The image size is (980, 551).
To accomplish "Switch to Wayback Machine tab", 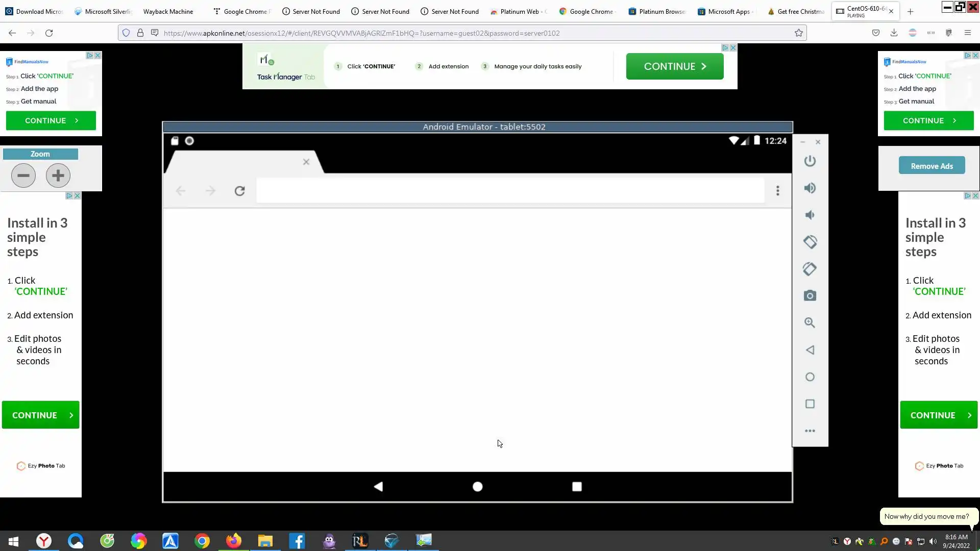I will 168,11.
